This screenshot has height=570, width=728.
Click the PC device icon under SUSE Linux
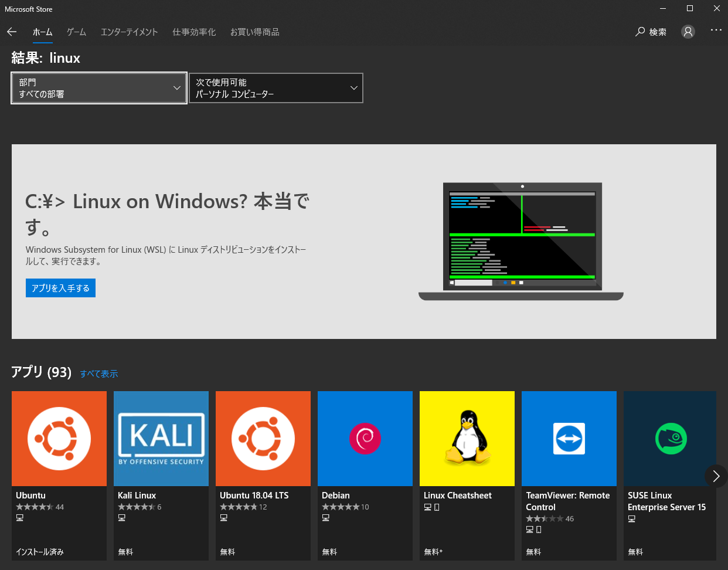[x=631, y=519]
